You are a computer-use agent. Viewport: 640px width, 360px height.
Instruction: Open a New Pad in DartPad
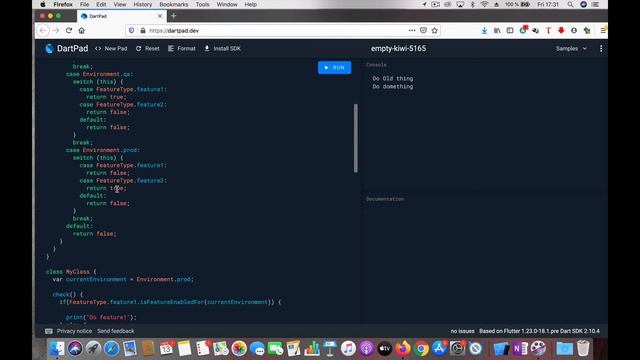point(111,49)
